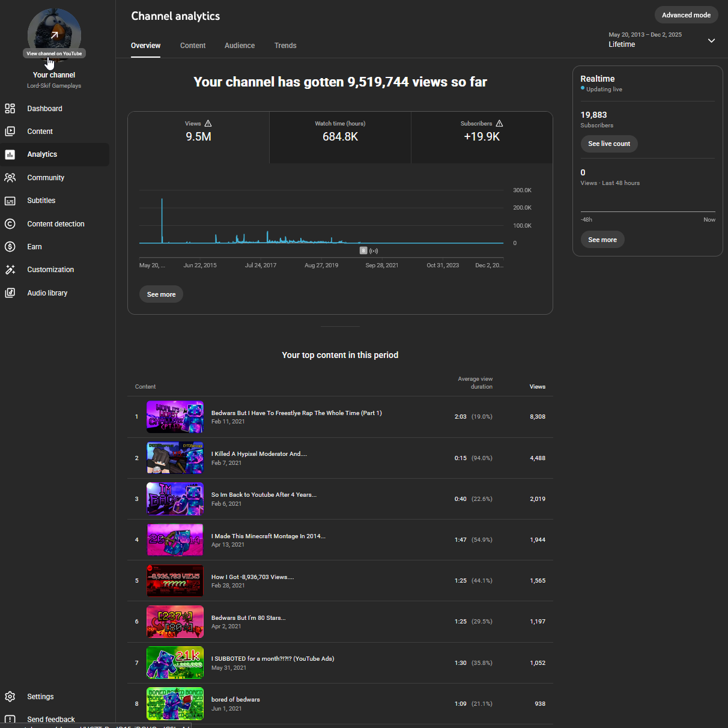Expand the Lifetime date range dropdown
This screenshot has height=728, width=728.
[x=711, y=41]
